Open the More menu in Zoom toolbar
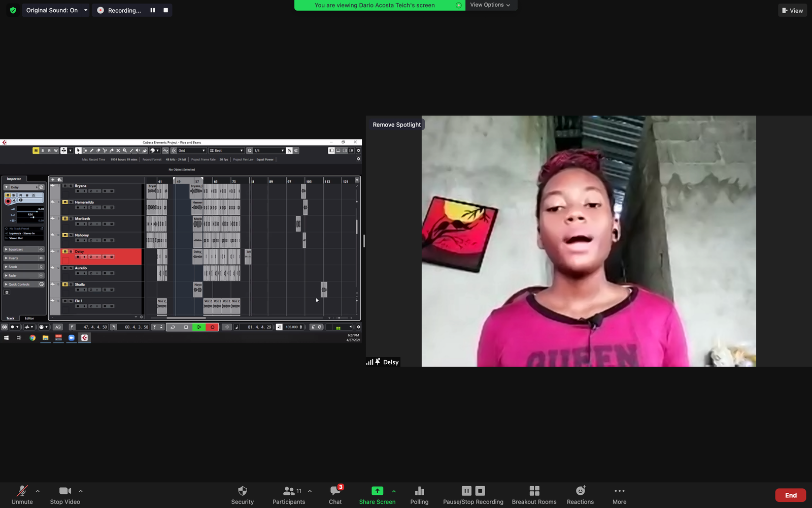The height and width of the screenshot is (508, 812). click(619, 495)
